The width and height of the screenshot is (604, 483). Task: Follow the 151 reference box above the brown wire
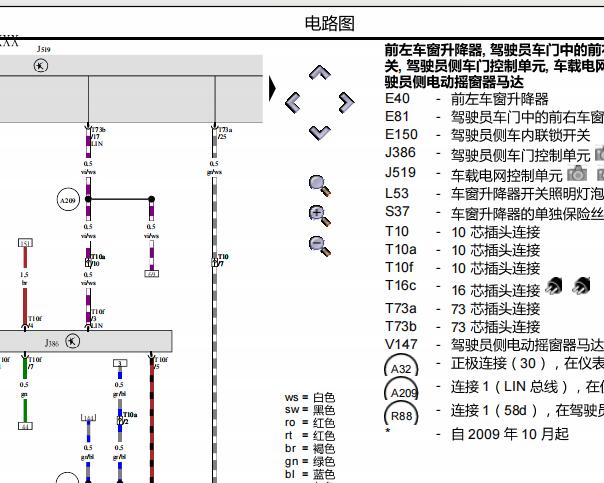click(25, 243)
